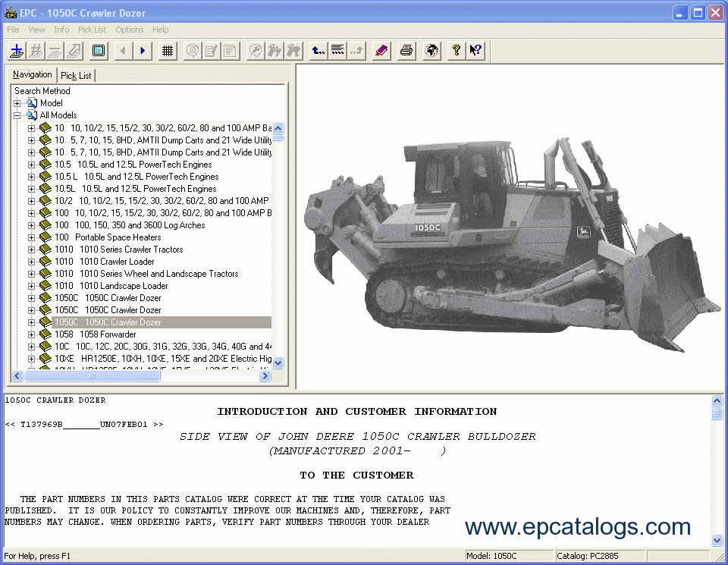
Task: Click the greyed circled arrow icon
Action: [256, 51]
